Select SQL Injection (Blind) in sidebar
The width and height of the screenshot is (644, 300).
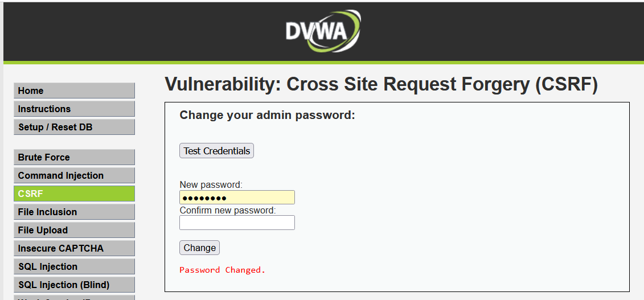pyautogui.click(x=74, y=285)
